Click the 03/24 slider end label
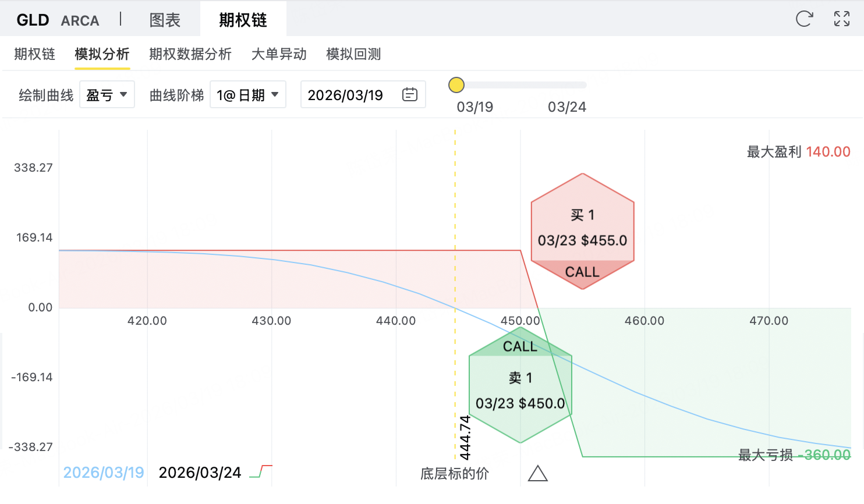Screen dimensions: 864x504 pyautogui.click(x=566, y=107)
